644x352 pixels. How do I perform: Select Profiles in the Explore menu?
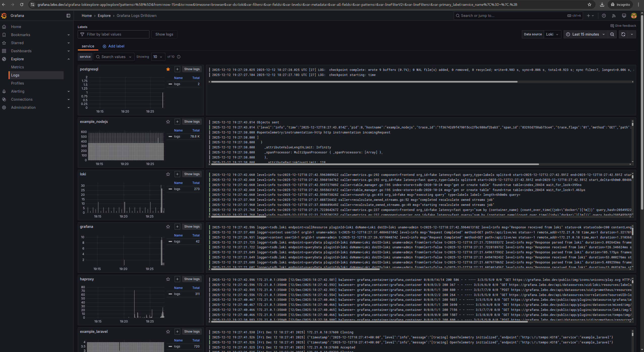[17, 83]
